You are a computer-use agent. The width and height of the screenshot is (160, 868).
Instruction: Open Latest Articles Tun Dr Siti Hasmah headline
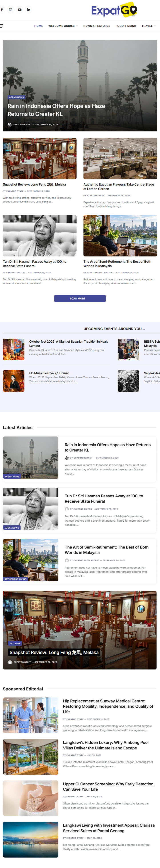[104, 498]
